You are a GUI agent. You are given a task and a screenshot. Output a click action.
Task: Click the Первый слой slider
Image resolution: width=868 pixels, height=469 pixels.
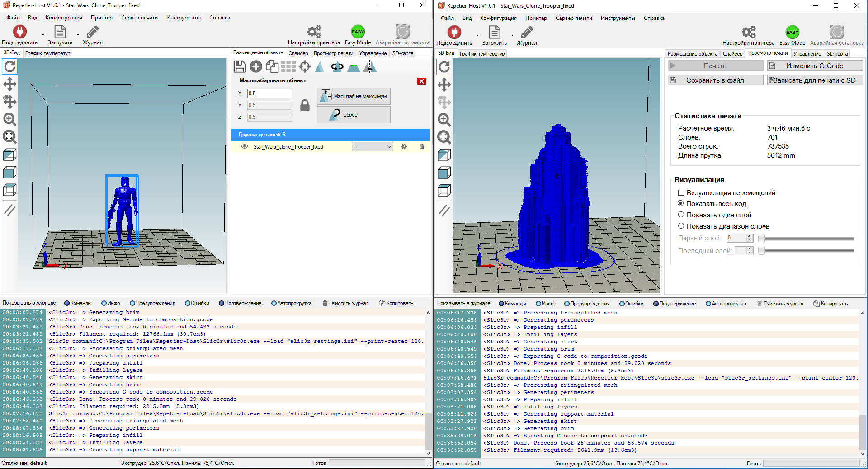pyautogui.click(x=807, y=238)
